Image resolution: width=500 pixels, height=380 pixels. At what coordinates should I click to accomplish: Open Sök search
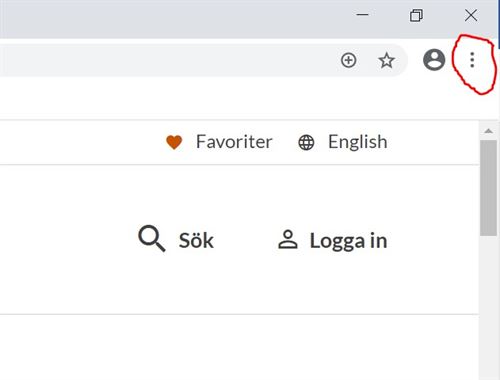(196, 240)
